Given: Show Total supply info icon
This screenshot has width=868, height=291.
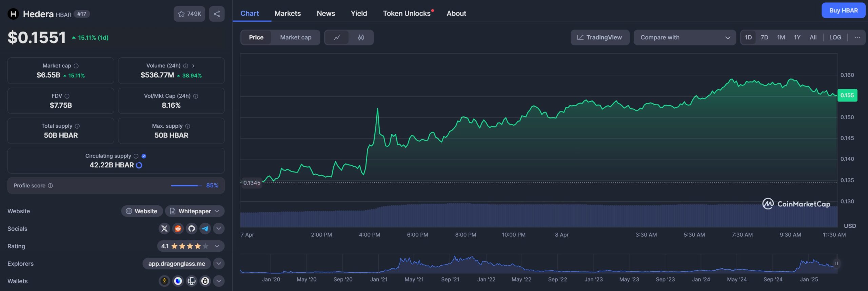Looking at the screenshot, I should point(77,126).
